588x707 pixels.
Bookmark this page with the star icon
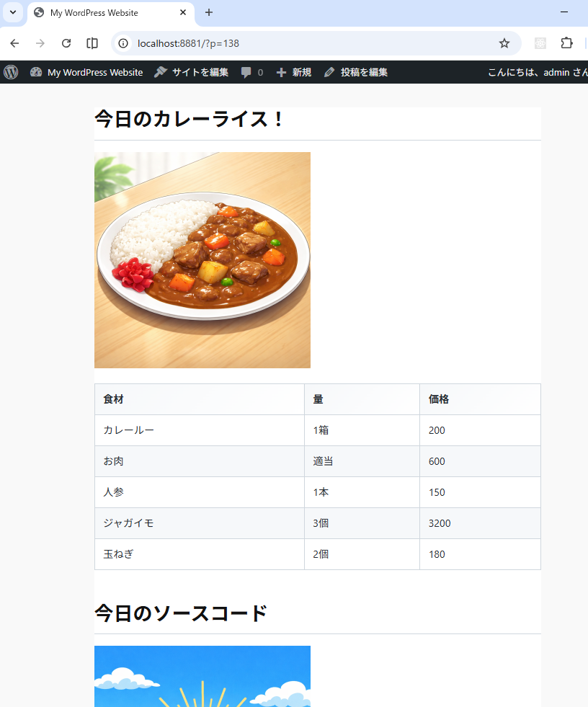[504, 43]
